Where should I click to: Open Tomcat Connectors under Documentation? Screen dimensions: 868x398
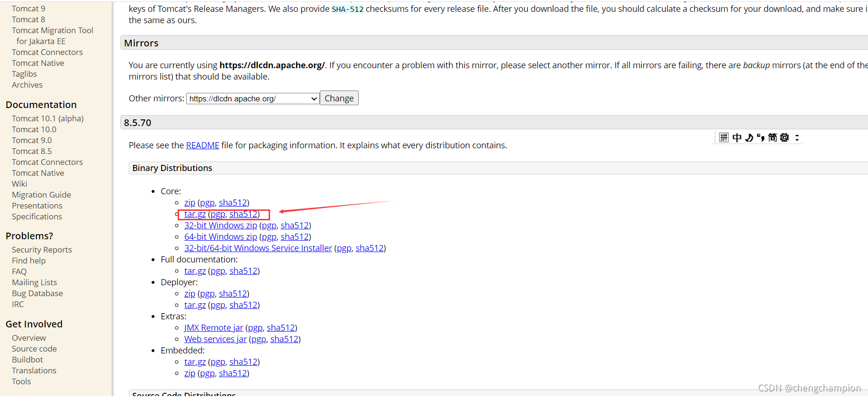pyautogui.click(x=47, y=162)
